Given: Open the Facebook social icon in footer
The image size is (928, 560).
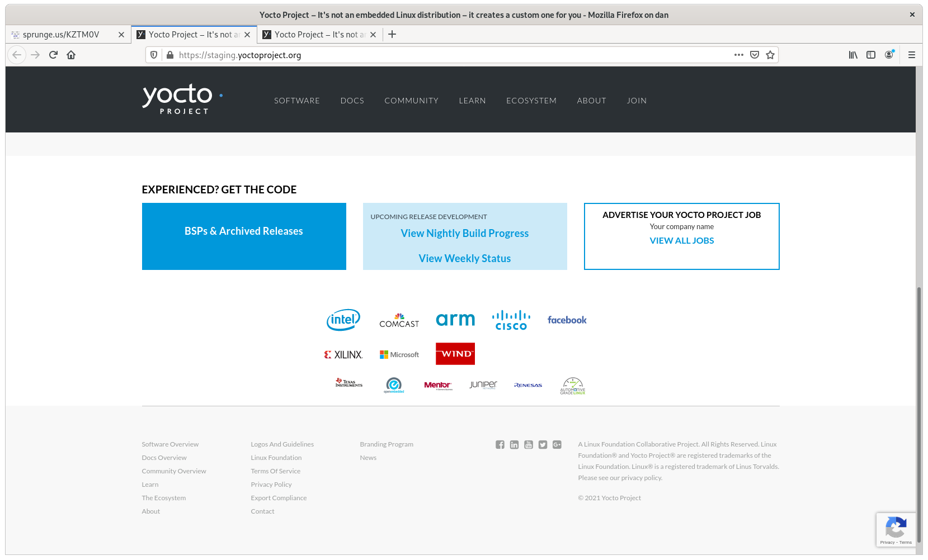Looking at the screenshot, I should [x=500, y=445].
